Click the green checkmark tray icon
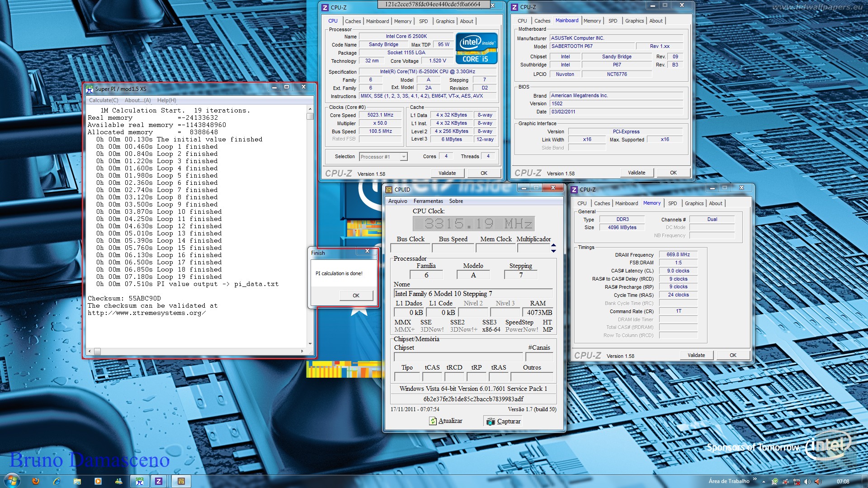The width and height of the screenshot is (868, 488). (x=775, y=482)
